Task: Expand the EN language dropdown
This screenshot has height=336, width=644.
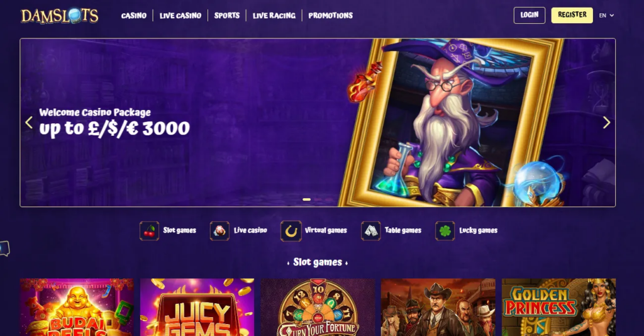Action: click(606, 15)
